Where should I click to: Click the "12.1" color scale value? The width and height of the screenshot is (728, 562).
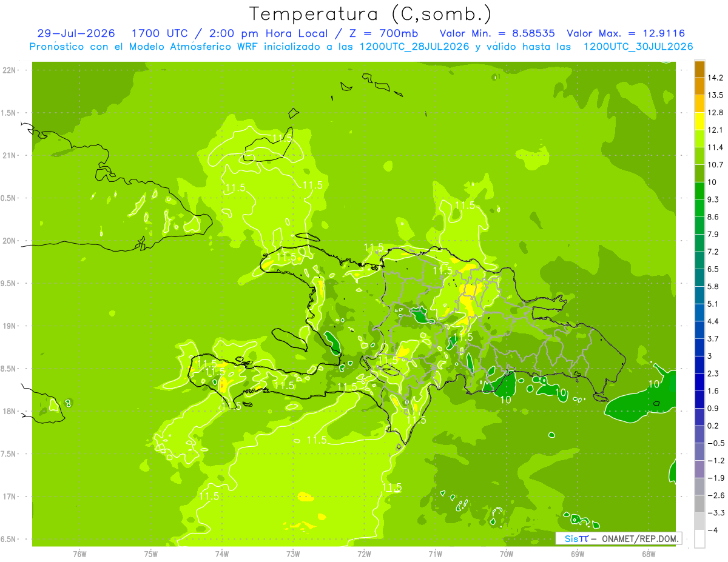[x=716, y=130]
